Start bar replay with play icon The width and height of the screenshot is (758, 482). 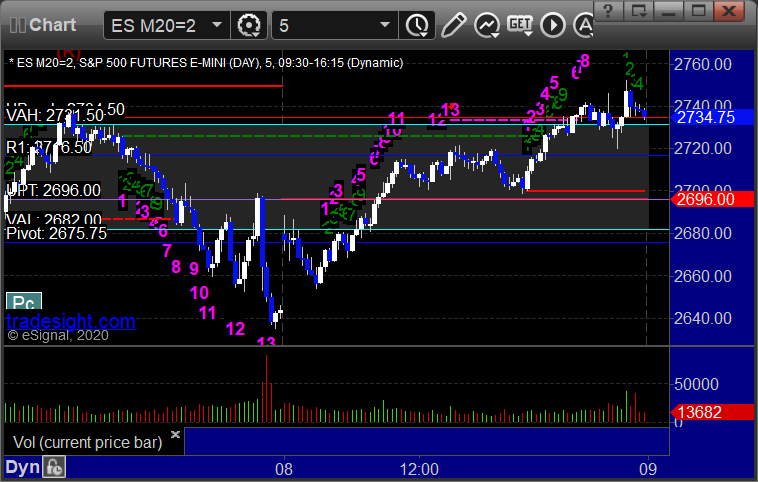coord(553,25)
